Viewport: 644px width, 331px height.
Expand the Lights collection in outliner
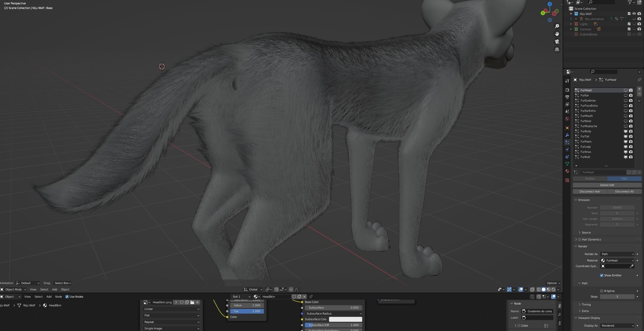571,24
